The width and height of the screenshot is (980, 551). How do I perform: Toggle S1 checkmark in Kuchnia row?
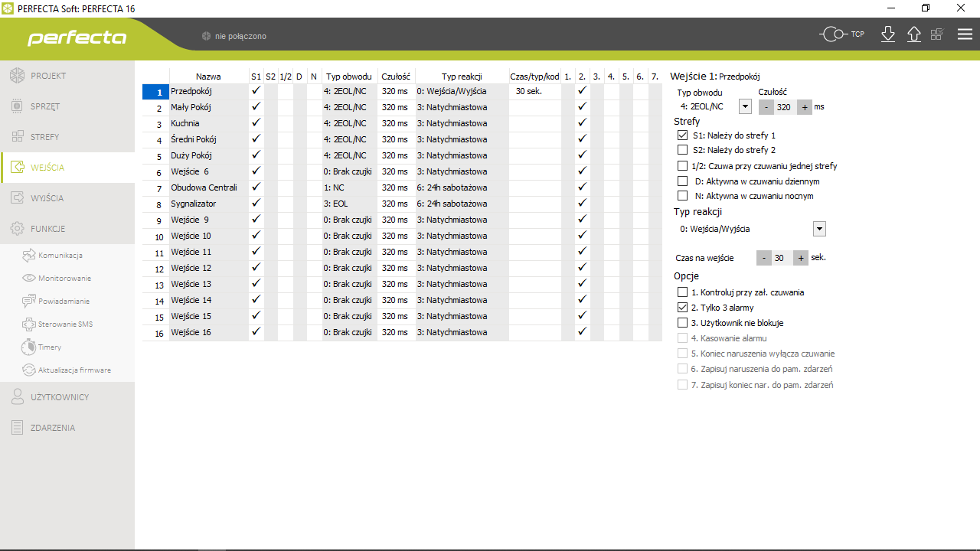pyautogui.click(x=256, y=123)
